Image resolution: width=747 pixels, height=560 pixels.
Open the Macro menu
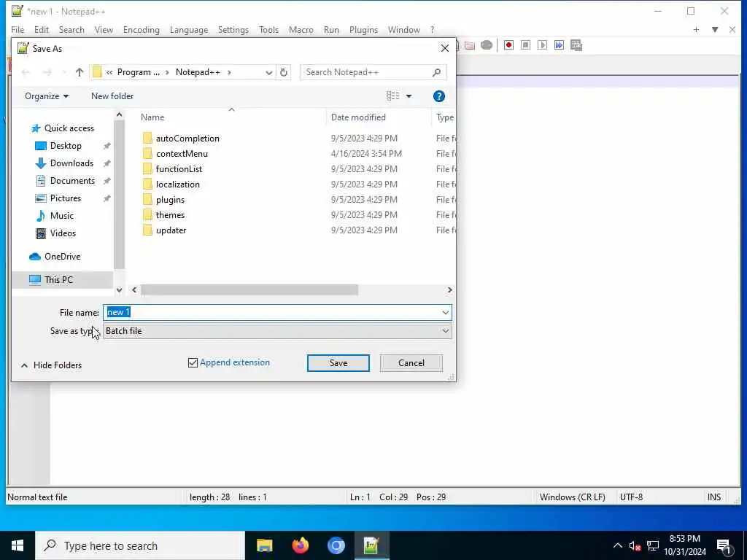point(301,29)
